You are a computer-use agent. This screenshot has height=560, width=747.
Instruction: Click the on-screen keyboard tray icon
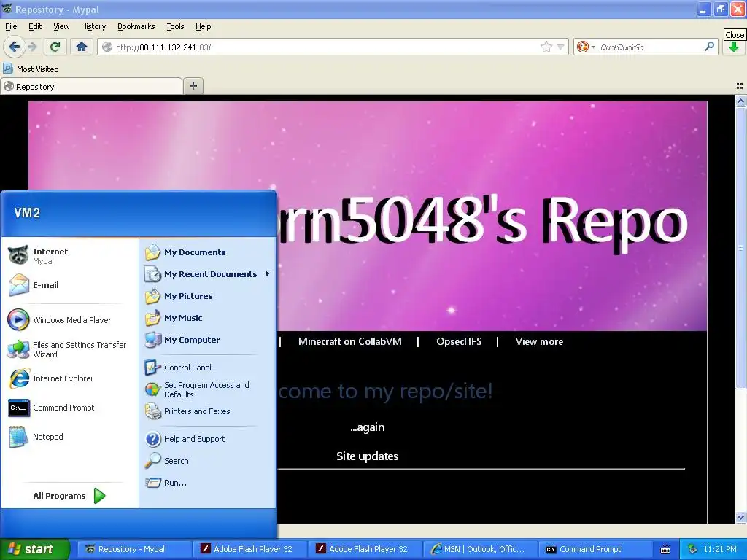coord(665,550)
